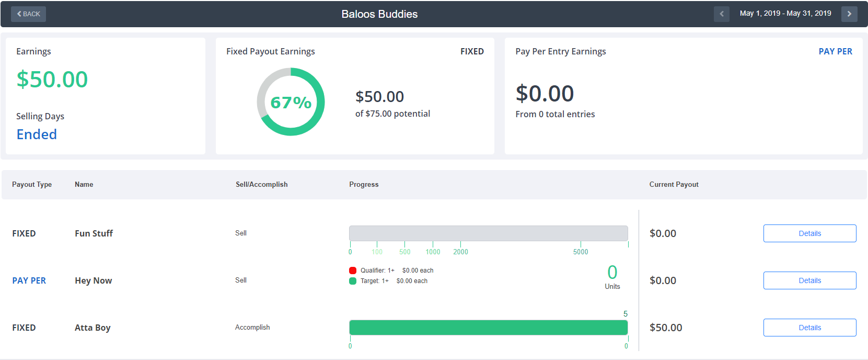Open Details for Atta Boy

pos(809,328)
